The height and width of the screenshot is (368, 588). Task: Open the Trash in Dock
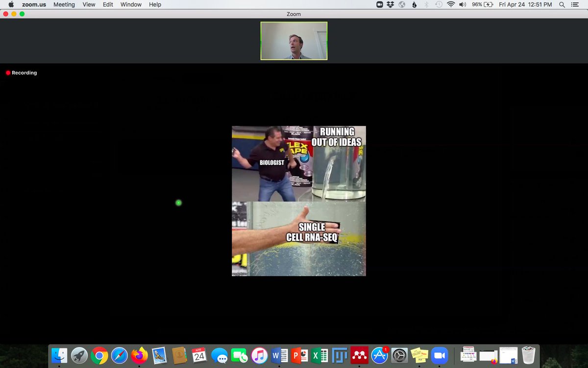click(x=529, y=355)
